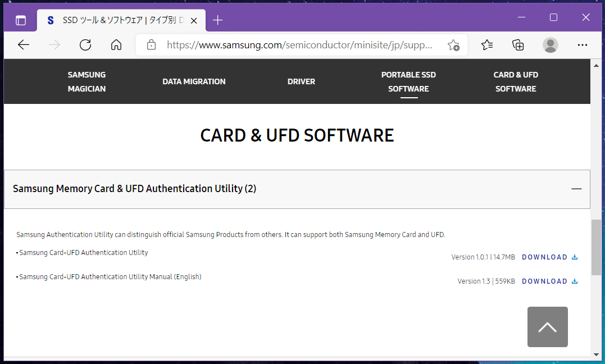605x364 pixels.
Task: Download the Utility Manual (English)
Action: [549, 281]
